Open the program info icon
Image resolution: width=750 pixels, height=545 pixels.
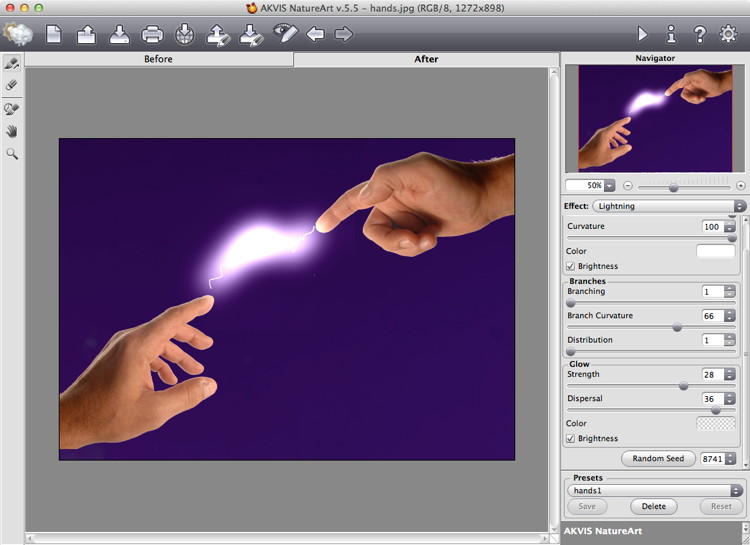click(671, 34)
